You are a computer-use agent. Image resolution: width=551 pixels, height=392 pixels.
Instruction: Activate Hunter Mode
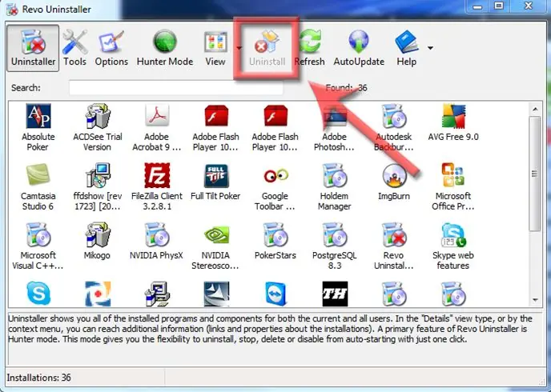point(165,48)
